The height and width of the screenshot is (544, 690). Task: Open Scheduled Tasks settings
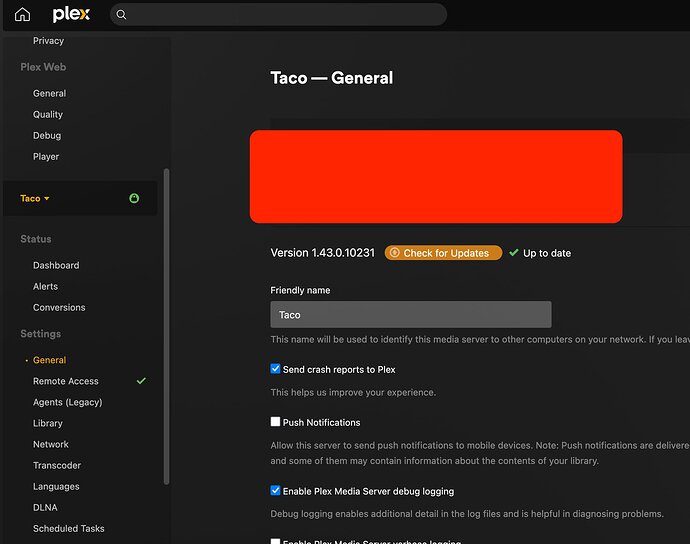[x=69, y=529]
